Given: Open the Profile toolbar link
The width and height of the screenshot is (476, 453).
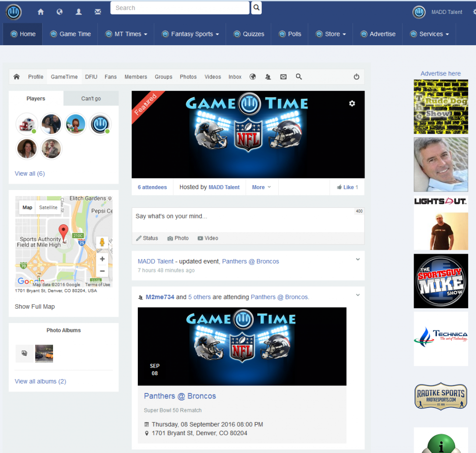Looking at the screenshot, I should (x=36, y=77).
